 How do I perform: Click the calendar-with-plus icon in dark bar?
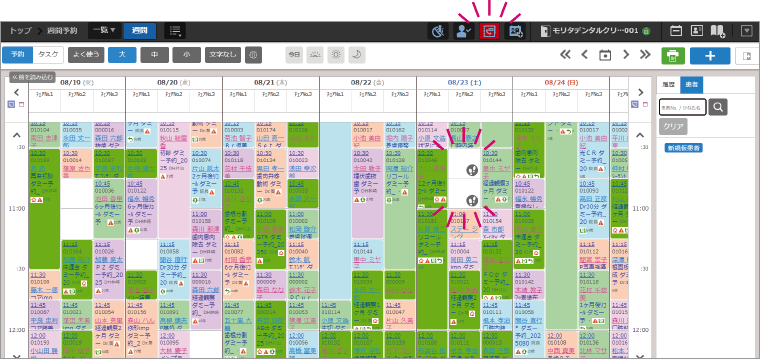point(515,31)
